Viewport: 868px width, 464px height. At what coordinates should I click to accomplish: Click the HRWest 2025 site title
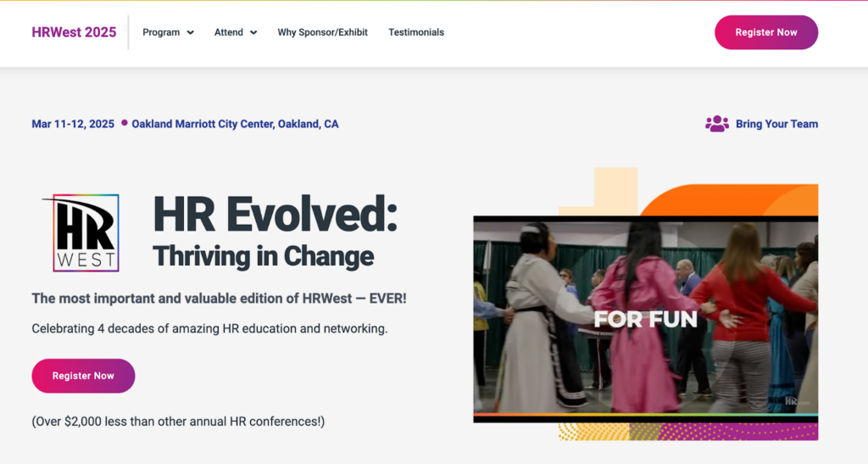click(x=74, y=32)
